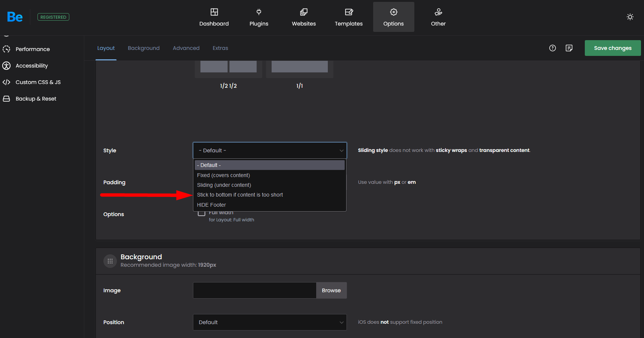This screenshot has width=644, height=338.
Task: Toggle the Full width checkbox
Action: click(x=202, y=213)
